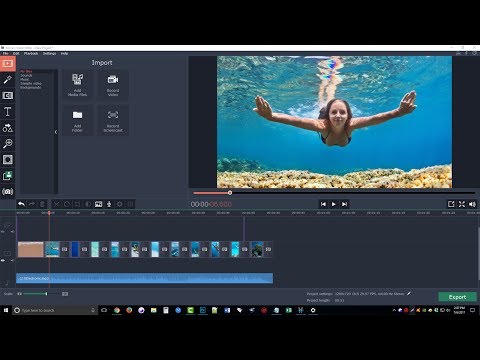The image size is (480, 360).
Task: Edit project settings with the pencil icon
Action: [409, 294]
